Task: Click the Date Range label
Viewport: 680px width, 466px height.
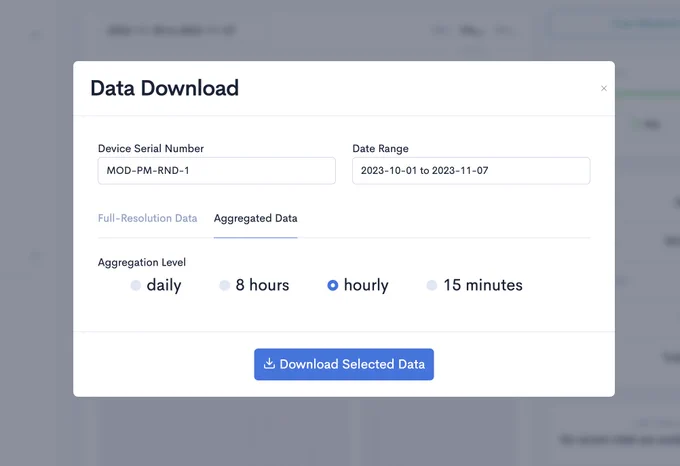Action: [380, 149]
